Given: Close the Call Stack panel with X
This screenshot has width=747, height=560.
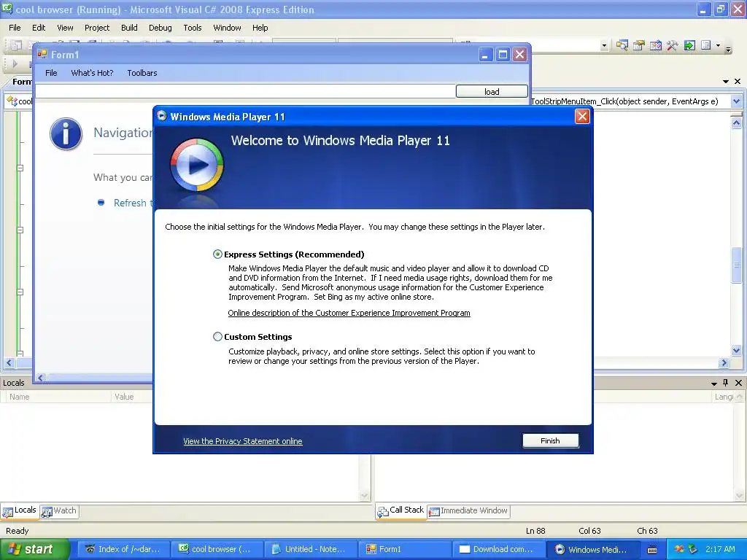Looking at the screenshot, I should [x=738, y=382].
